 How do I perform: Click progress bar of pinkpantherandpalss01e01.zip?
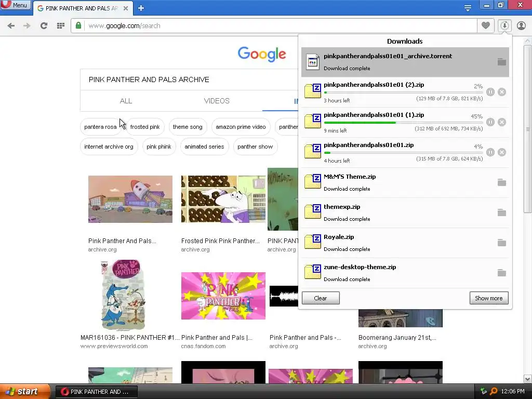(403, 153)
